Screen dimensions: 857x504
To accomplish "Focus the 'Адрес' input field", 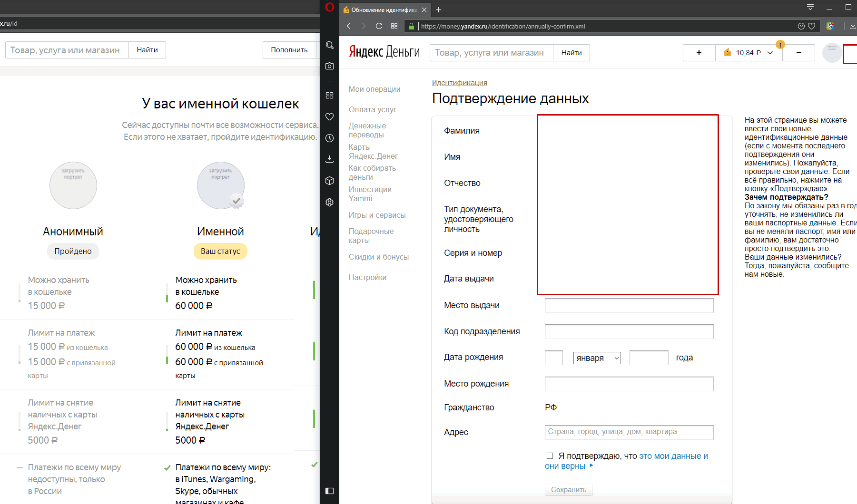I will point(629,432).
